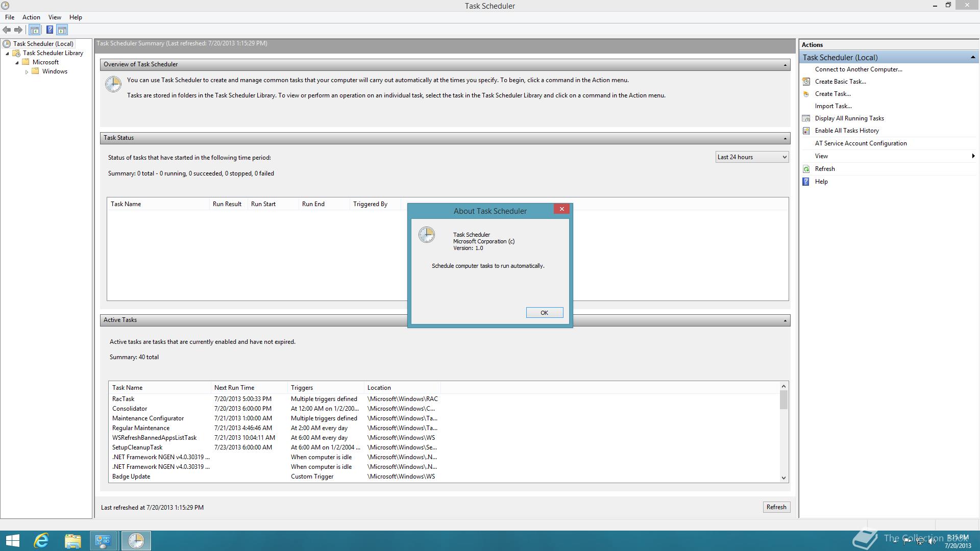Click the active tasks scrollbar up arrow

point(783,386)
